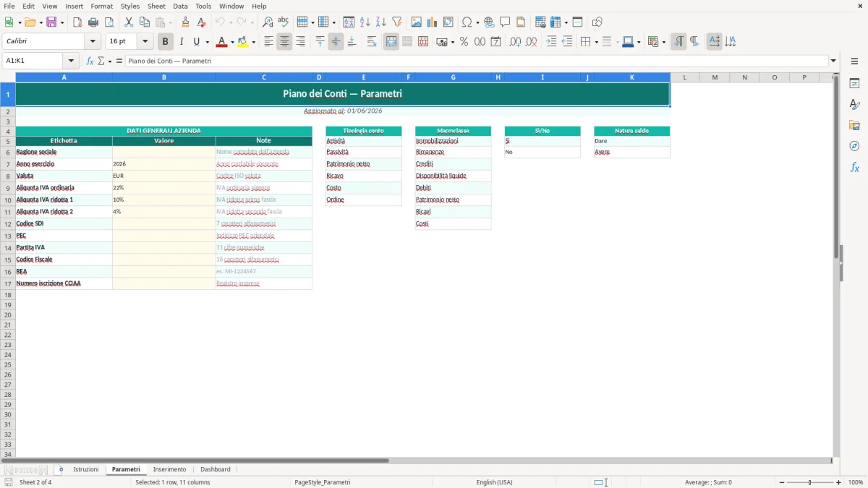Click the Export as PDF icon
The width and height of the screenshot is (868, 488).
(77, 22)
